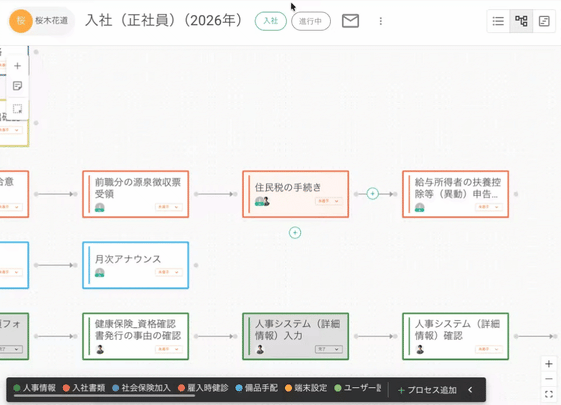Viewport: 561px width, 405px height.
Task: Open 給与所得者の扶養控除等（異動）申告 card
Action: [455, 194]
